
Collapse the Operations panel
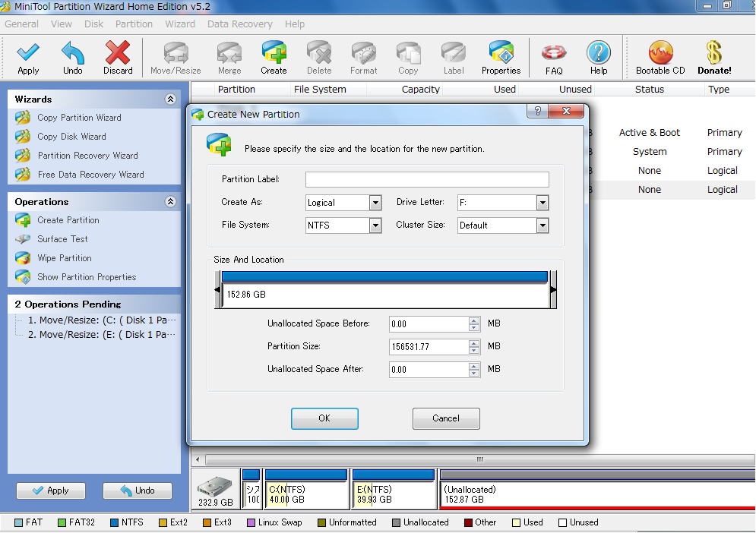170,201
